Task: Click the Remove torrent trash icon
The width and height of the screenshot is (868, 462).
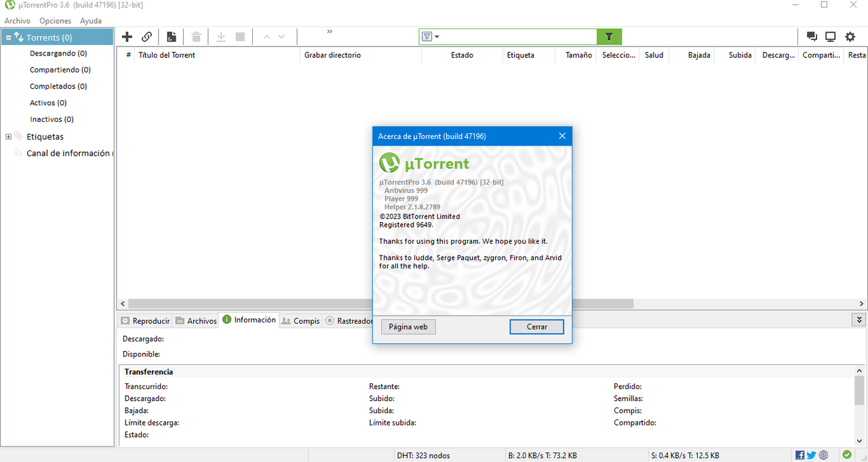Action: click(196, 37)
